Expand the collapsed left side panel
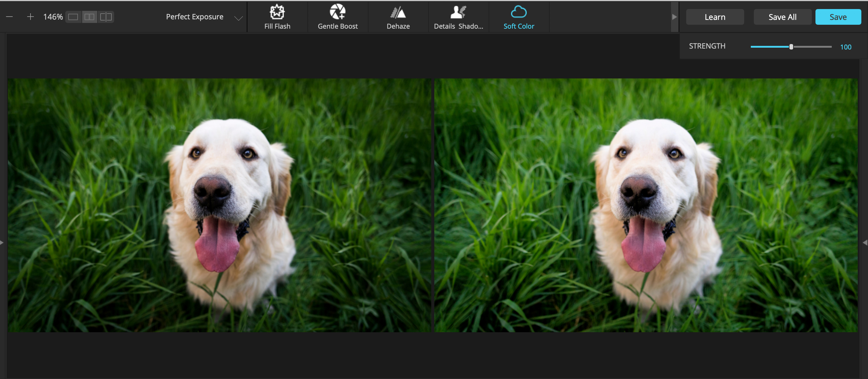Viewport: 868px width, 379px height. click(2, 242)
